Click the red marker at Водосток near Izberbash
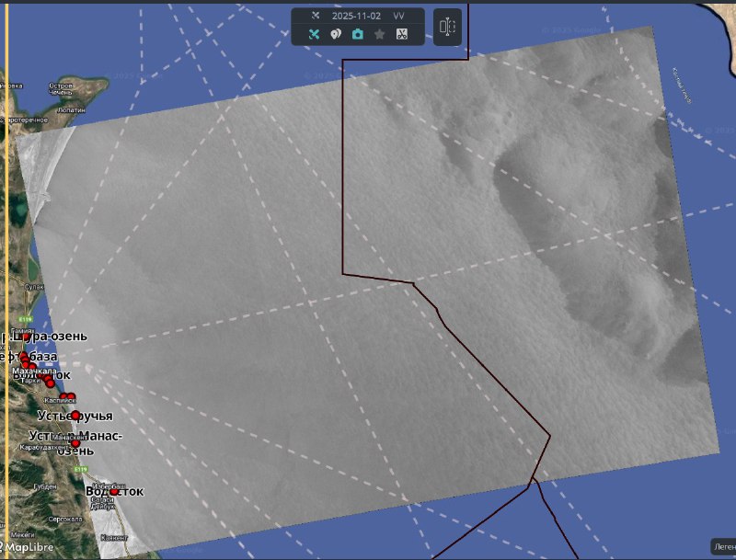This screenshot has height=560, width=736. click(x=114, y=492)
